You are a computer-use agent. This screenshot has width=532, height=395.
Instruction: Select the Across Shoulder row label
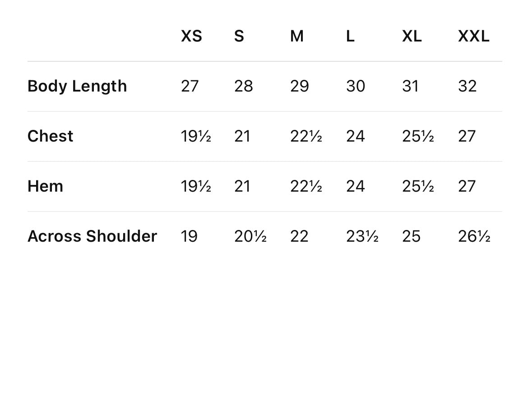(92, 236)
